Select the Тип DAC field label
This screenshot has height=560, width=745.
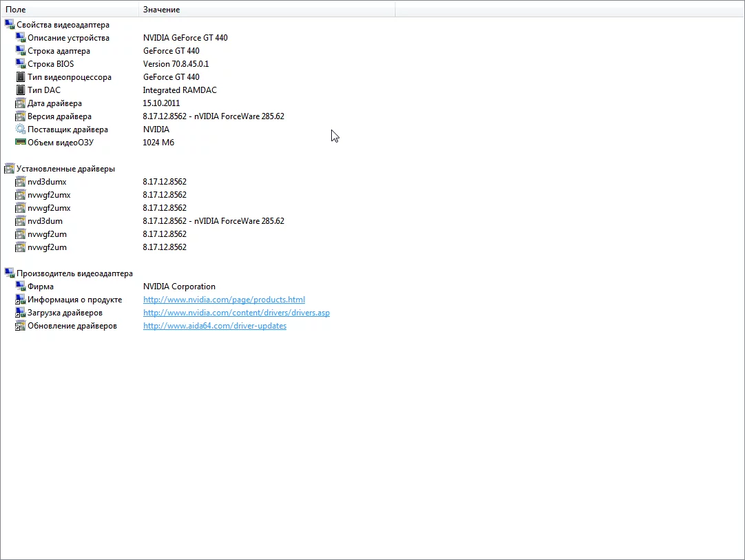pos(43,90)
